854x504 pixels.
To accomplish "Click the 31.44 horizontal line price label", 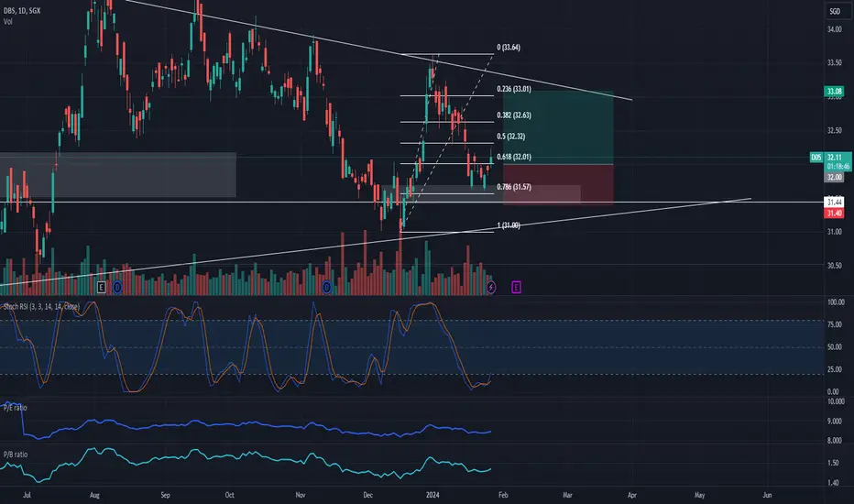I will [x=835, y=203].
